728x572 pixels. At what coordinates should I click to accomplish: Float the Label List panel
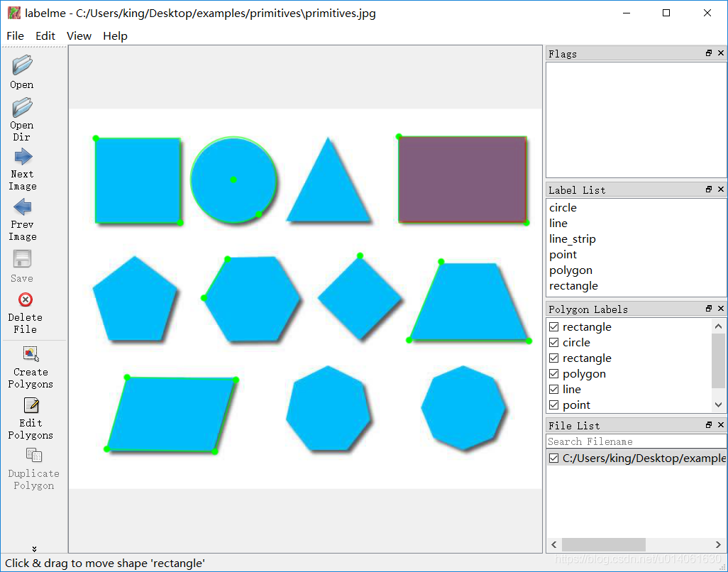pos(709,189)
